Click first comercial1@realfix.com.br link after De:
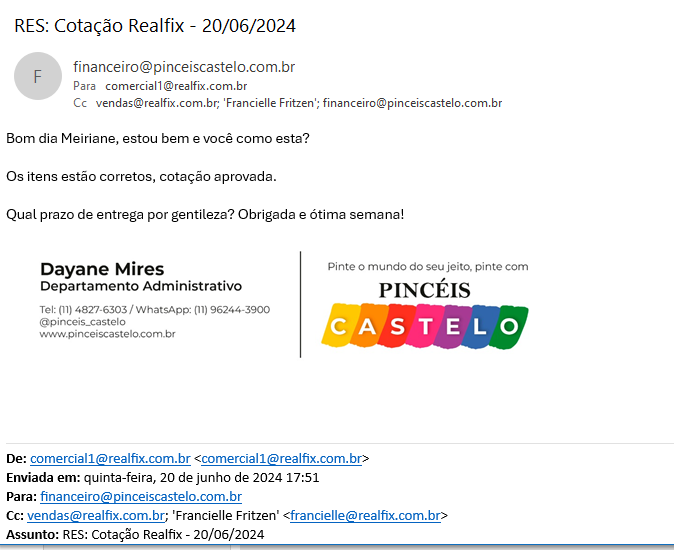 (x=110, y=459)
